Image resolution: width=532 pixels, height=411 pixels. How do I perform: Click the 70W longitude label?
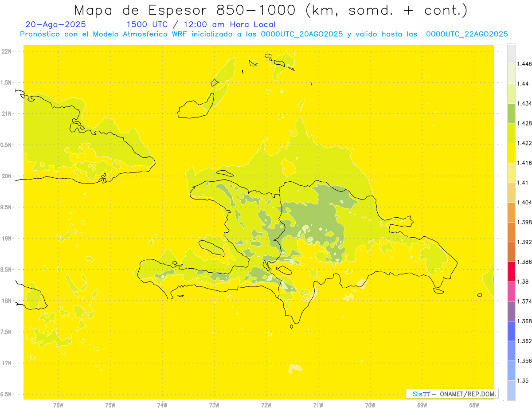370,405
